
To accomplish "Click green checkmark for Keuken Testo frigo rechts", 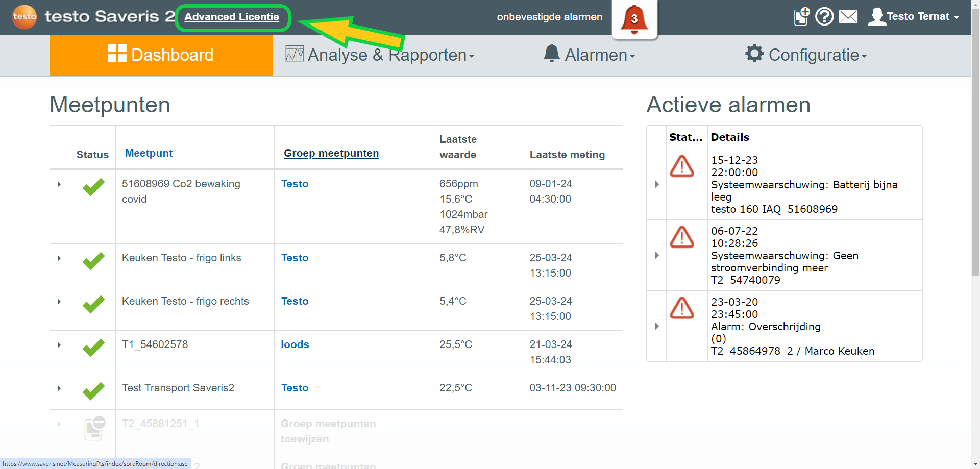I will [x=93, y=304].
